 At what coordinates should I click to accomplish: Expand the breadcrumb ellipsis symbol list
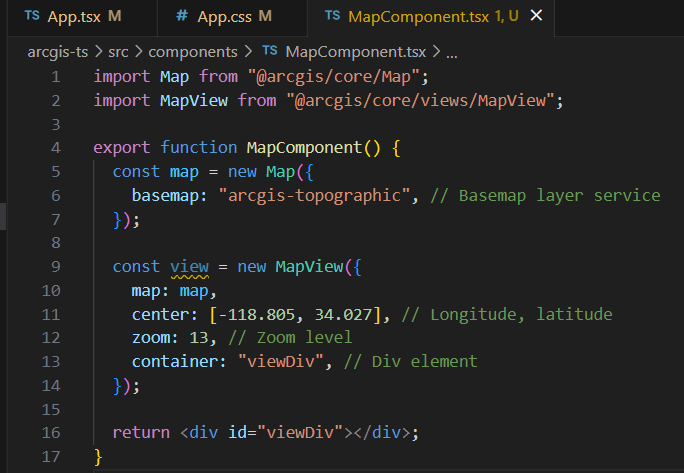click(x=452, y=54)
